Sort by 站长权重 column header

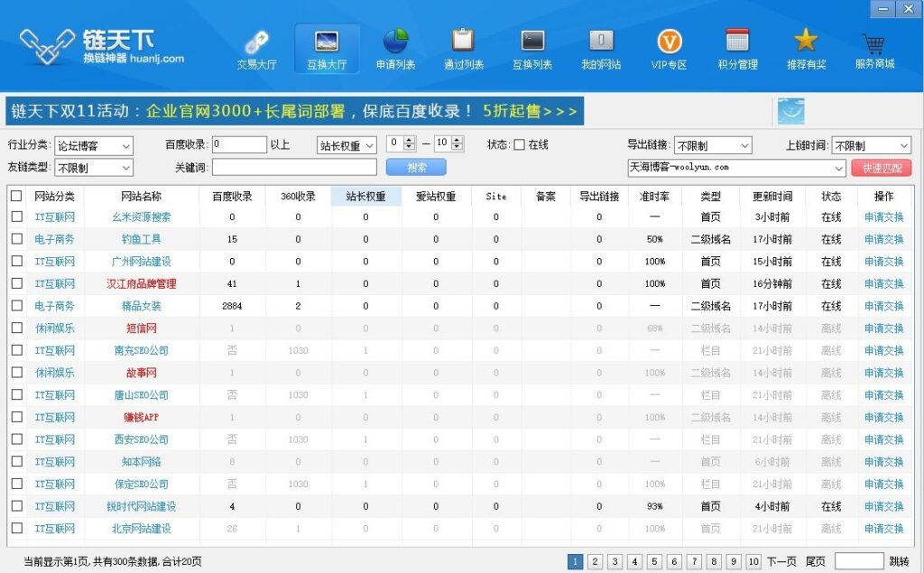click(366, 197)
